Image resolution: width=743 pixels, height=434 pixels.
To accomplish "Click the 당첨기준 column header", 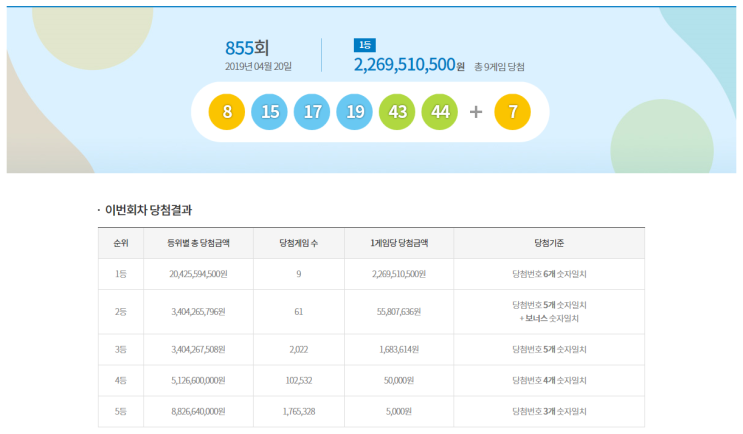I will (549, 243).
